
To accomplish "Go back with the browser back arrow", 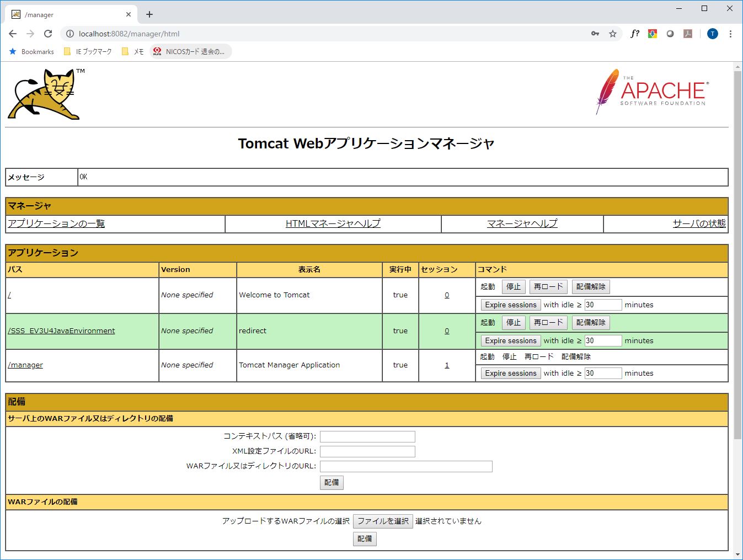I will 13,34.
